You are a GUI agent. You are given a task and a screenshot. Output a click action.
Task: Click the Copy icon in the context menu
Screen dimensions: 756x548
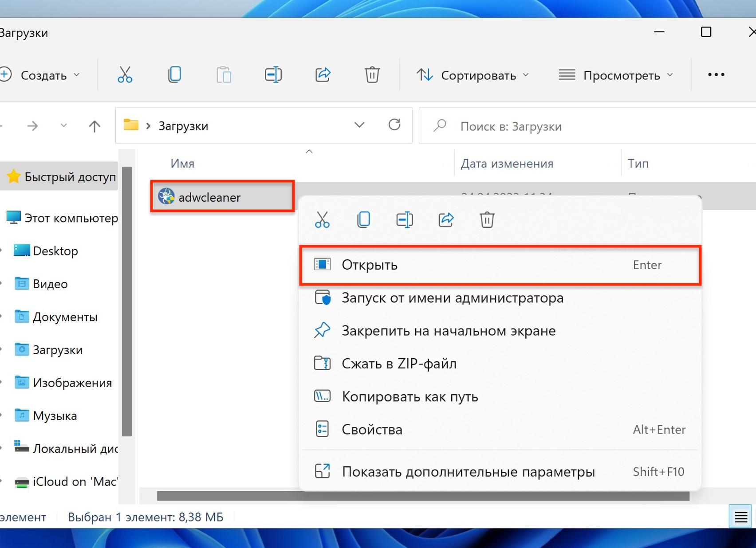363,219
